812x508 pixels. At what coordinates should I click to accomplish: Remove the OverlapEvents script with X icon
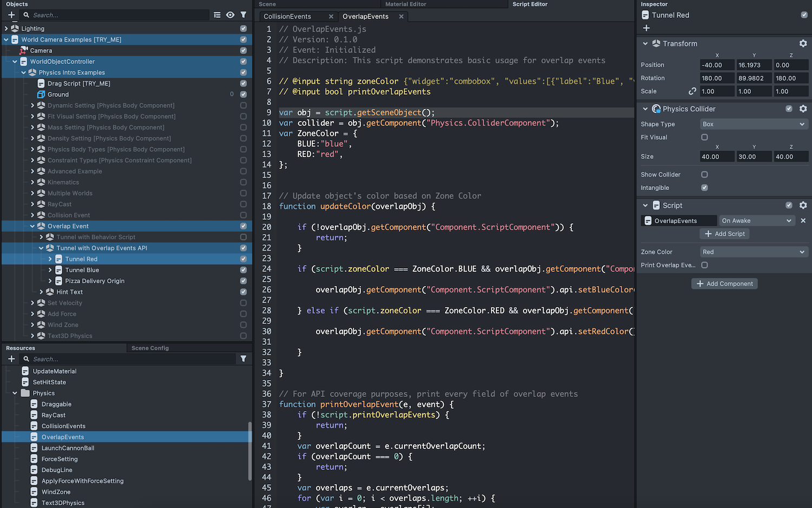(803, 221)
